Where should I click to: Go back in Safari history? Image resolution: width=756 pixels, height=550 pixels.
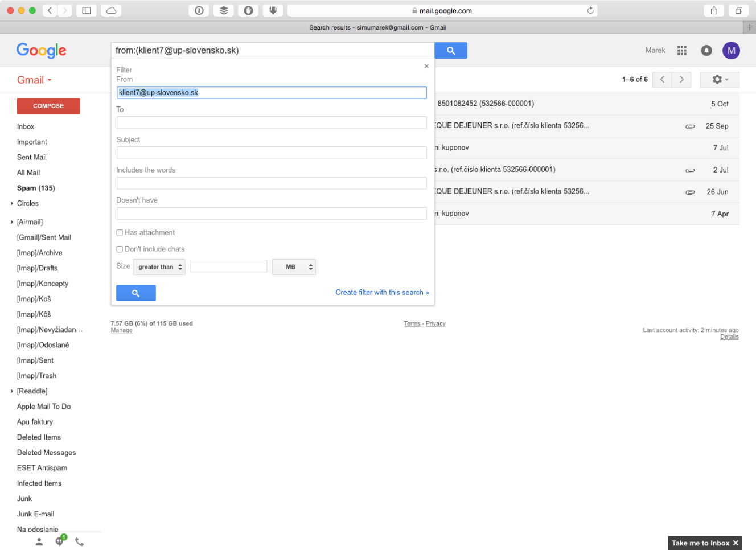[50, 10]
